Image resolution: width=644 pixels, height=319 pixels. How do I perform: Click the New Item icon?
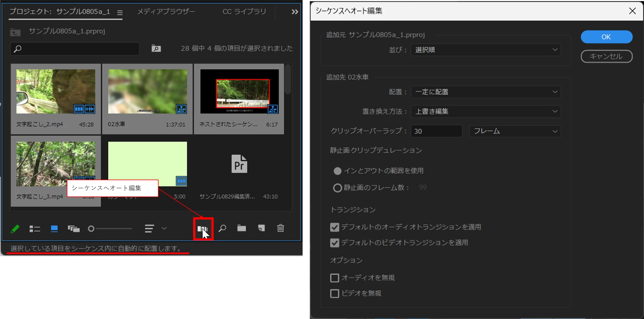261,228
